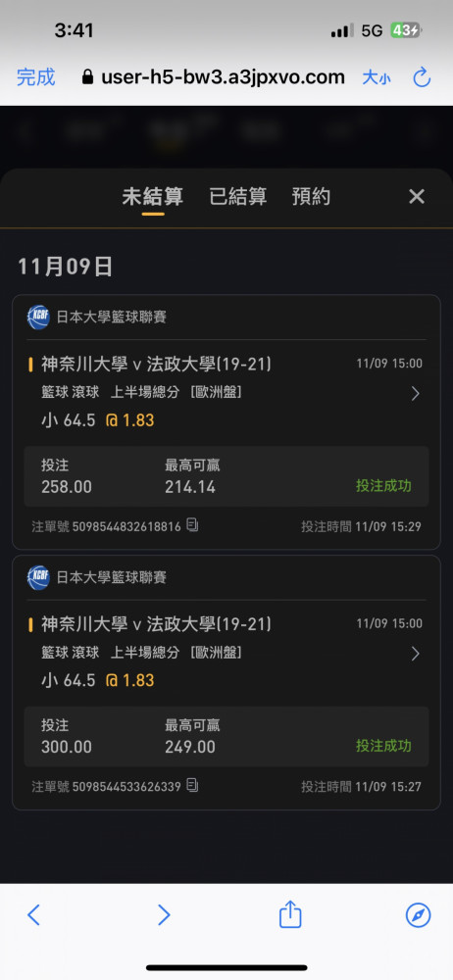The height and width of the screenshot is (980, 453).
Task: Select the 未結算 tab
Action: 153,197
